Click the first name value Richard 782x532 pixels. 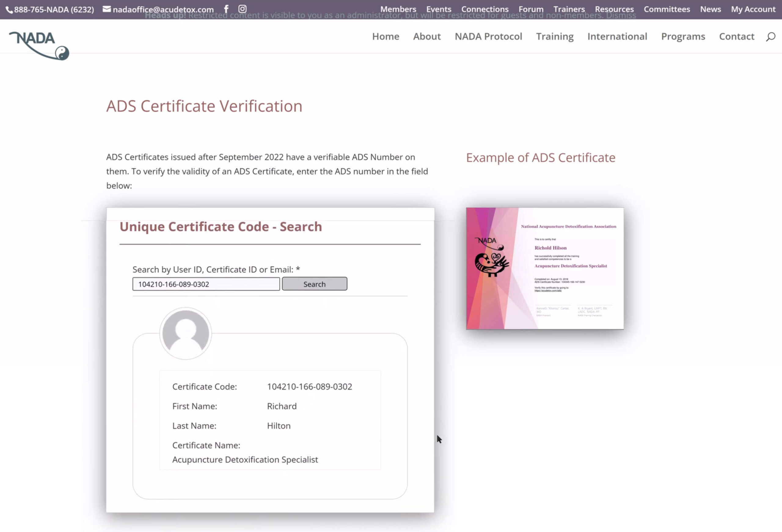pyautogui.click(x=282, y=406)
